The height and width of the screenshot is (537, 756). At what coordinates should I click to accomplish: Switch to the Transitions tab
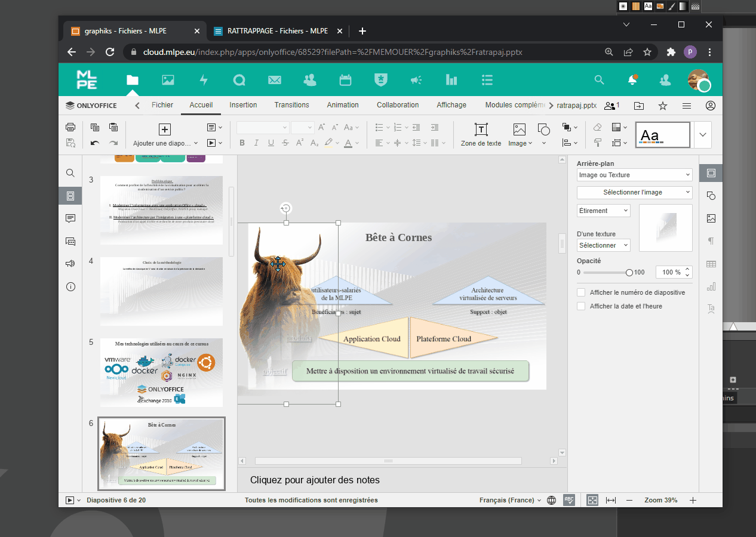click(x=292, y=105)
